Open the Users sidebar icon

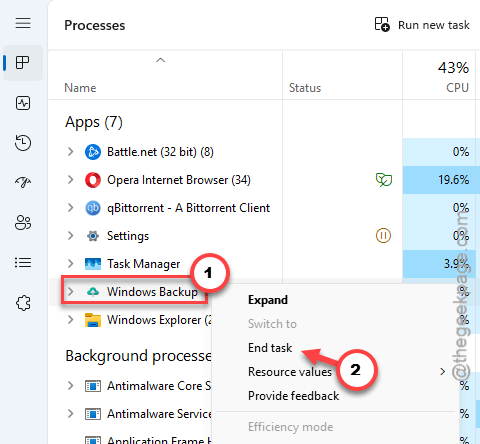tap(23, 223)
